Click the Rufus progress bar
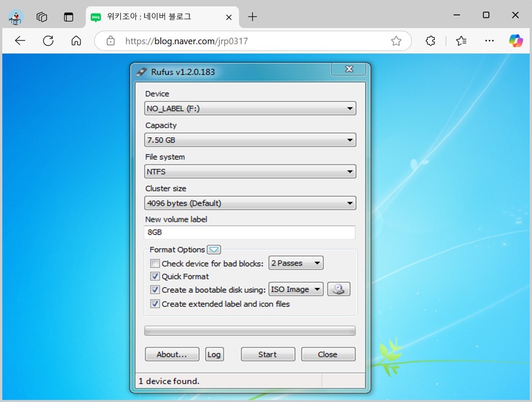Screen dimensions: 532x402 point(250,331)
